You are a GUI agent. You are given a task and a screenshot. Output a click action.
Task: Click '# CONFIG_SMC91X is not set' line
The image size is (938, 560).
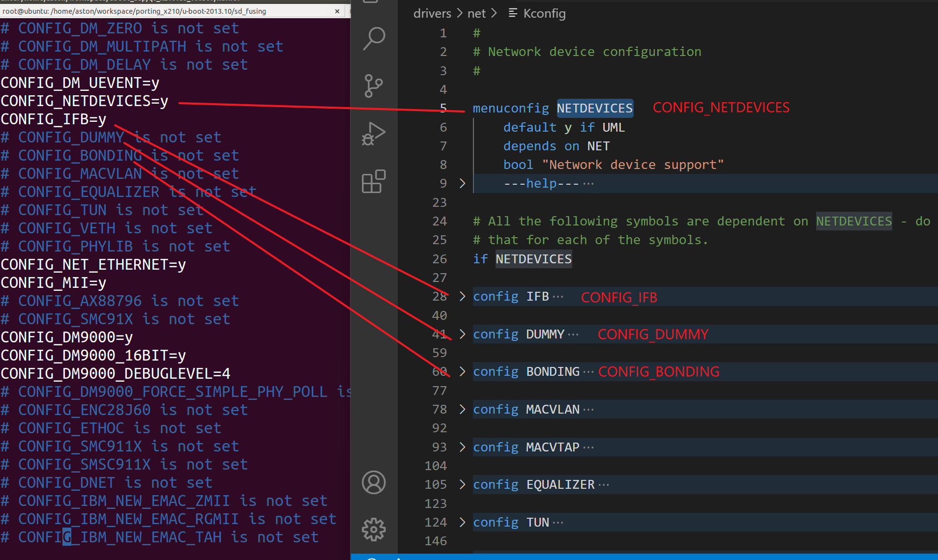[x=116, y=319]
